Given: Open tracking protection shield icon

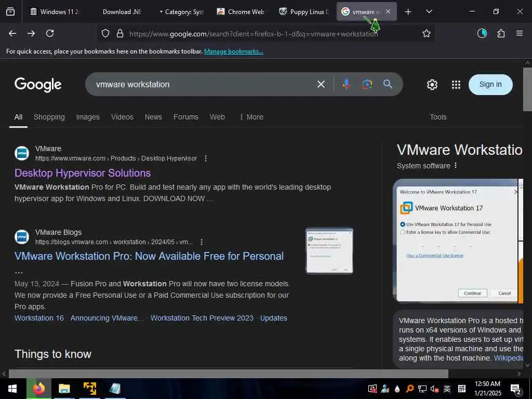Looking at the screenshot, I should point(105,33).
